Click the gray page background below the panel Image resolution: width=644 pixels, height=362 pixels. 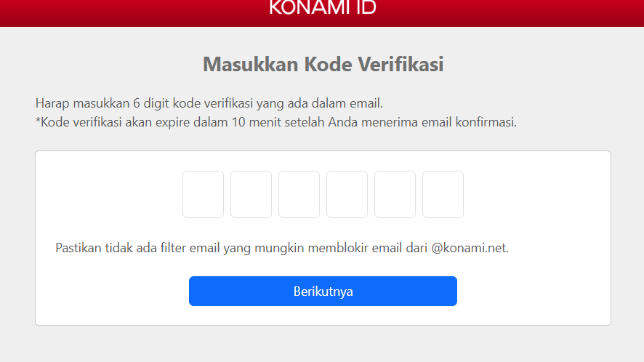(323, 345)
